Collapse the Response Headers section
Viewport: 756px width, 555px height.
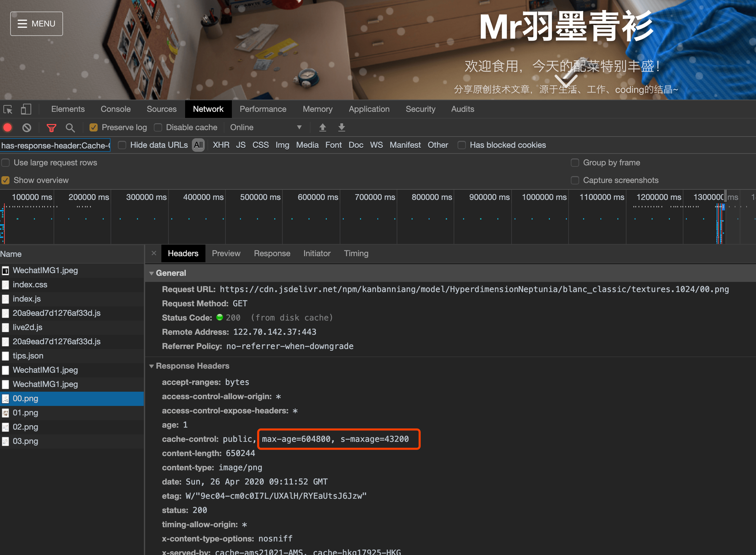pos(152,366)
